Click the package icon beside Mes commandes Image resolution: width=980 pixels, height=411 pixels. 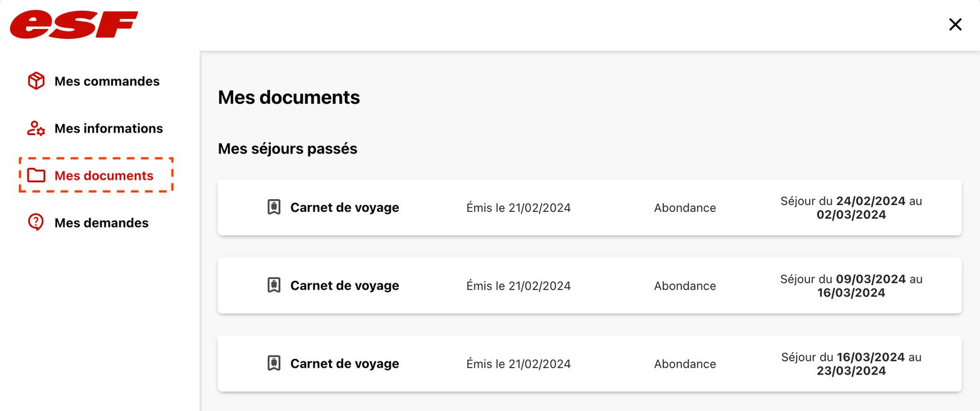36,81
